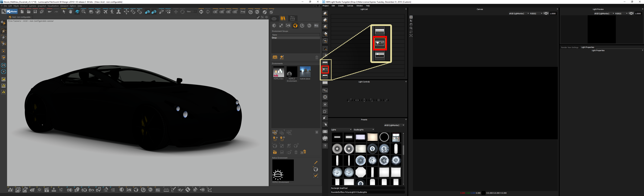Viewport: 644px width, 196px height.
Task: Open the Lights preset type dropdown
Action: tap(341, 130)
